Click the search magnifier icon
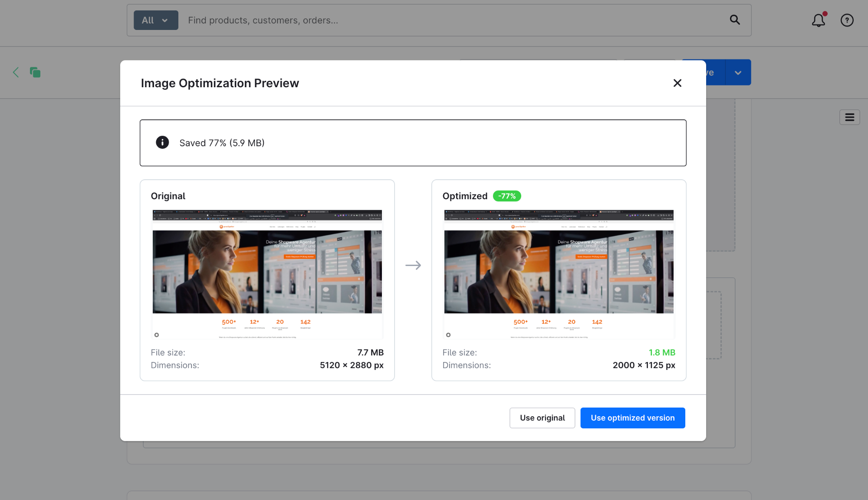Image resolution: width=868 pixels, height=500 pixels. [734, 20]
